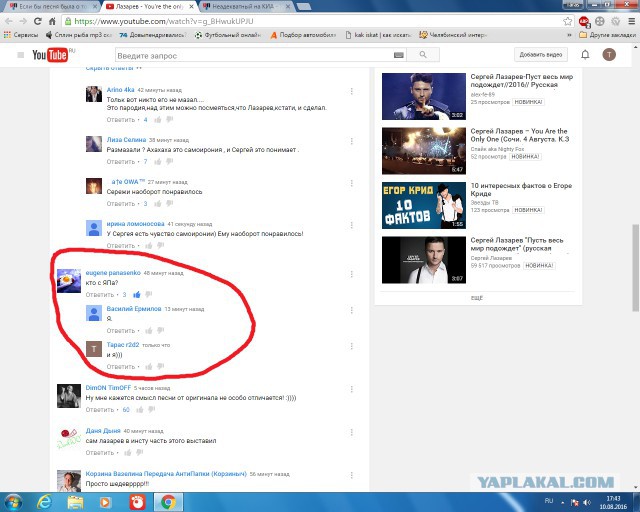640x512 pixels.
Task: Go back using the browser back arrow
Action: click(x=9, y=22)
